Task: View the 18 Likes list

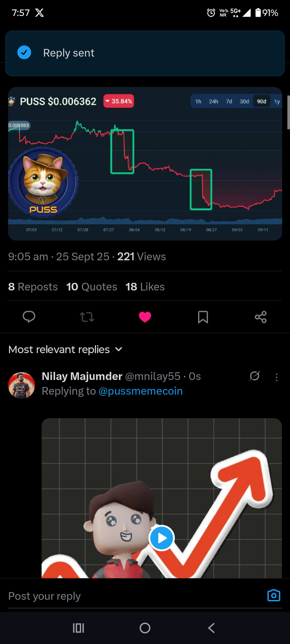Action: tap(145, 286)
